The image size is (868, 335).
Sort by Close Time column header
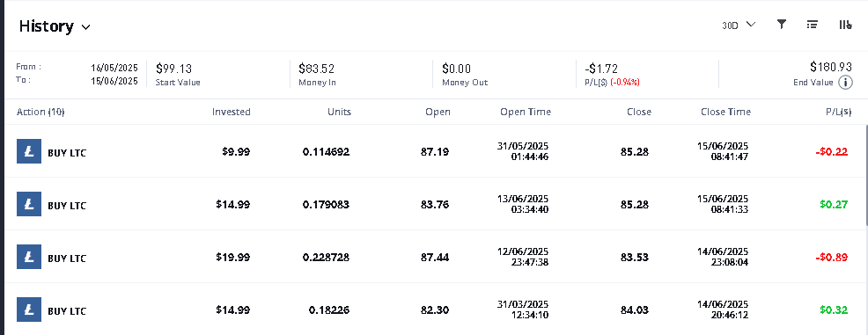point(725,112)
